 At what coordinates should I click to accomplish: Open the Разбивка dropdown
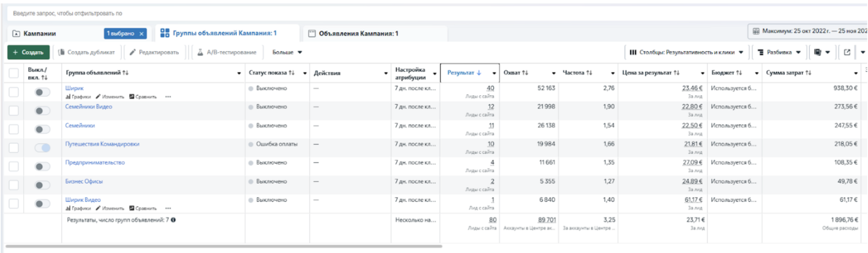pos(779,52)
